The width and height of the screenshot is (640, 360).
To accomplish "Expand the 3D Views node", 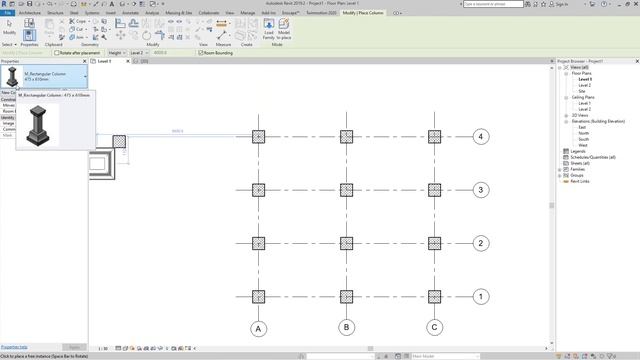I will [566, 116].
